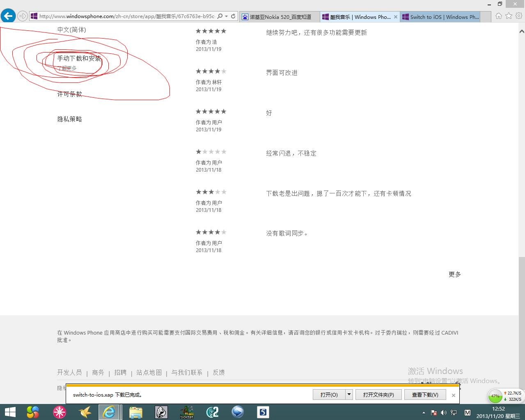Open the colorful pinwheel app on taskbar
Viewport: 525px width, 420px height.
(32, 412)
